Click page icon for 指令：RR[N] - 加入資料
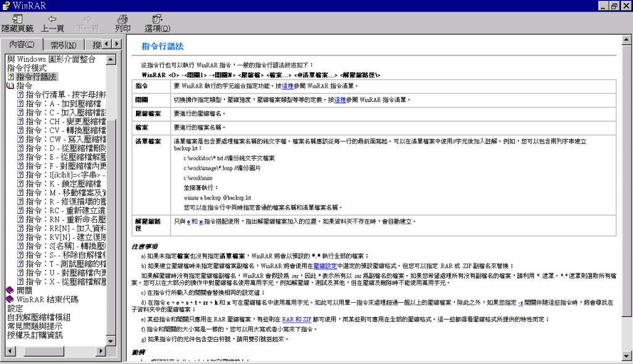 [x=20, y=227]
